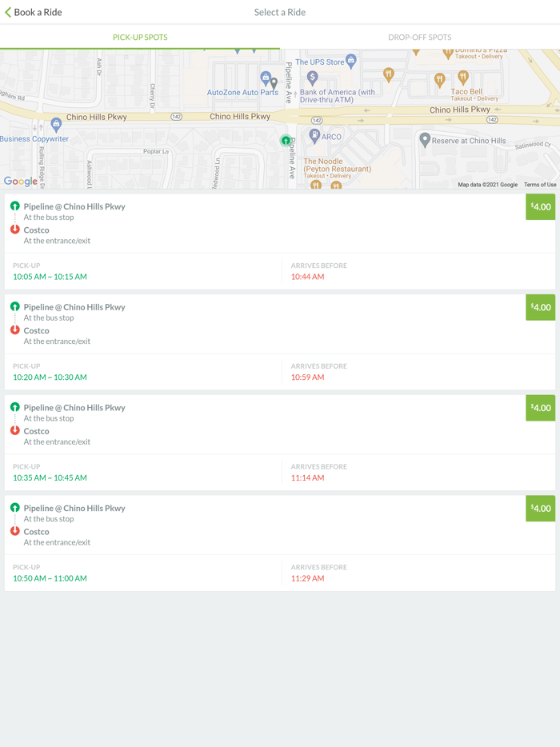Viewport: 560px width, 747px height.
Task: Click red drop-off arrow icon in 10:20 AM ride
Action: tap(15, 330)
